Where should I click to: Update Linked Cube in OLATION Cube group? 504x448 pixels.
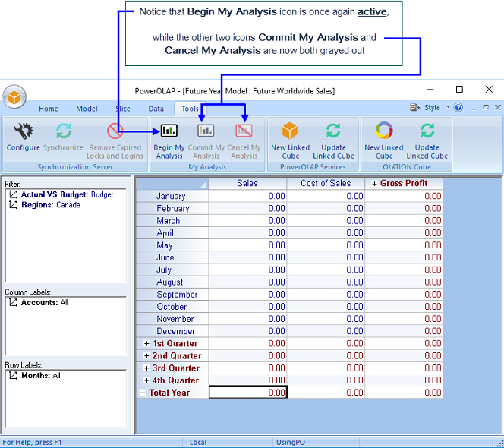point(427,141)
